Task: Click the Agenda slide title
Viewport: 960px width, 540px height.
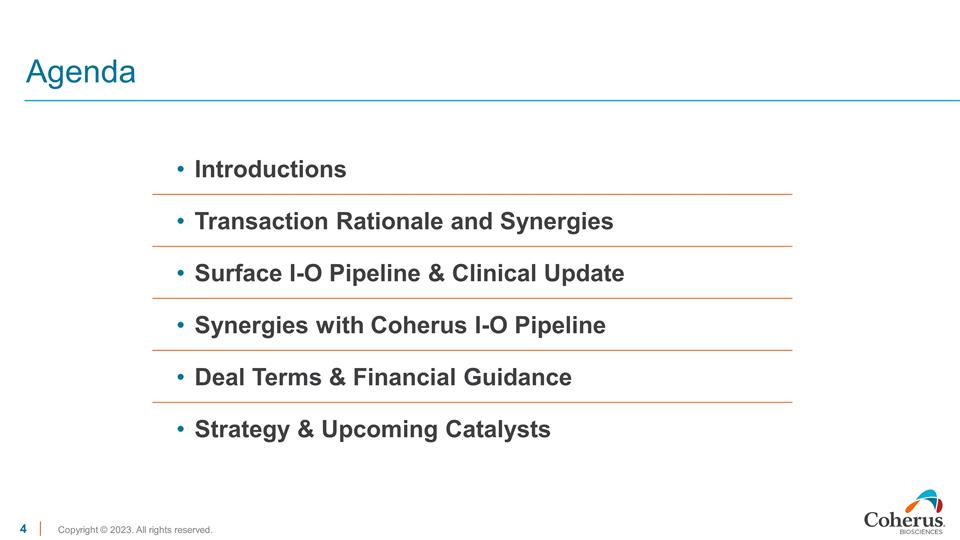Action: (81, 72)
